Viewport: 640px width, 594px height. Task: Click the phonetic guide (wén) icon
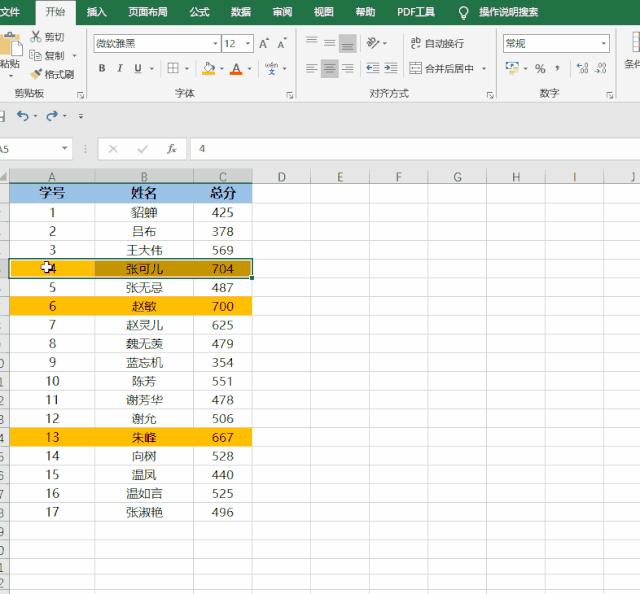(x=271, y=68)
